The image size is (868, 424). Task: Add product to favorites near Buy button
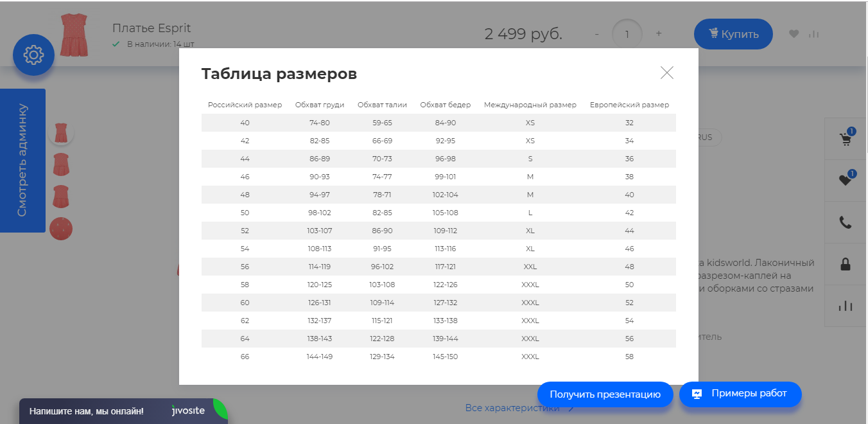click(794, 34)
